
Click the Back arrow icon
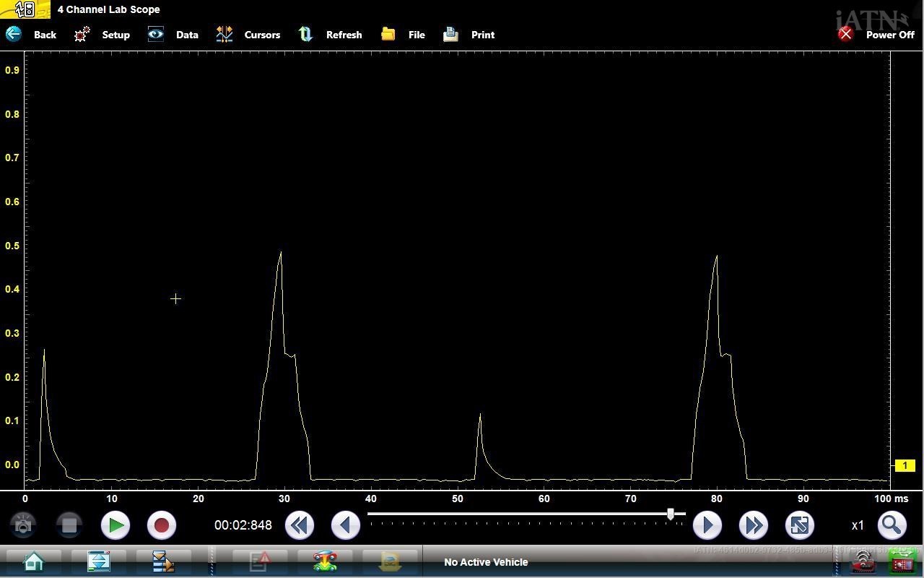point(14,34)
